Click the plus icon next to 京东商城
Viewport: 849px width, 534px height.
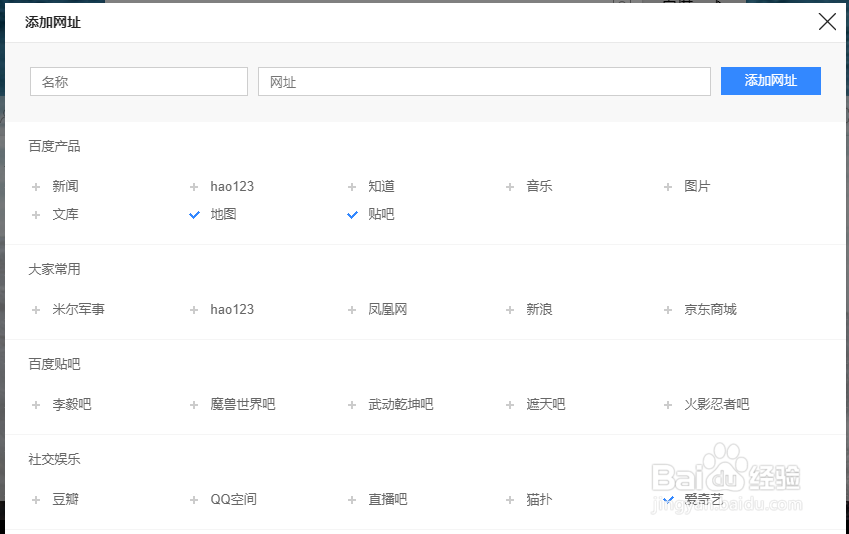[x=668, y=310]
